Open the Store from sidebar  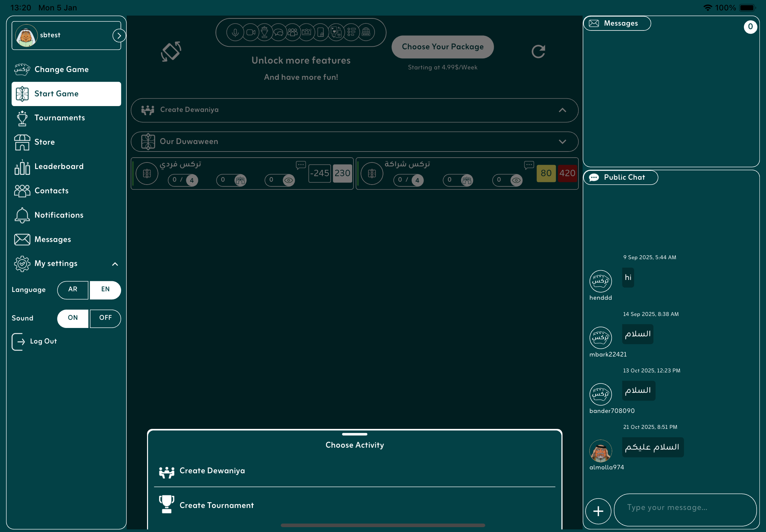coord(44,142)
